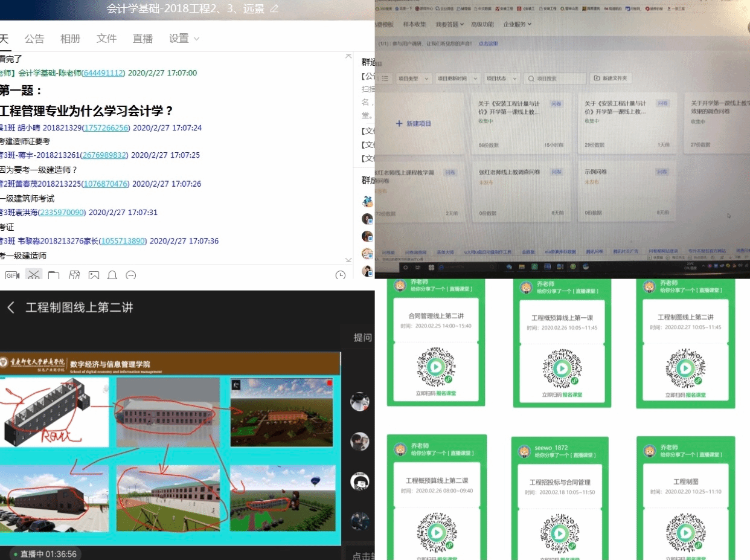The width and height of the screenshot is (750, 560).
Task: Switch to the 直播 tab
Action: 143,39
